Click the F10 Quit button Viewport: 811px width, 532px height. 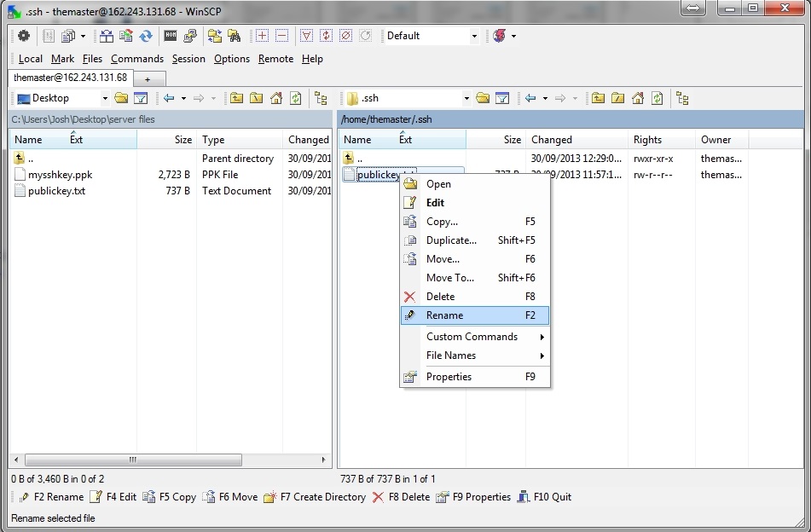[544, 497]
